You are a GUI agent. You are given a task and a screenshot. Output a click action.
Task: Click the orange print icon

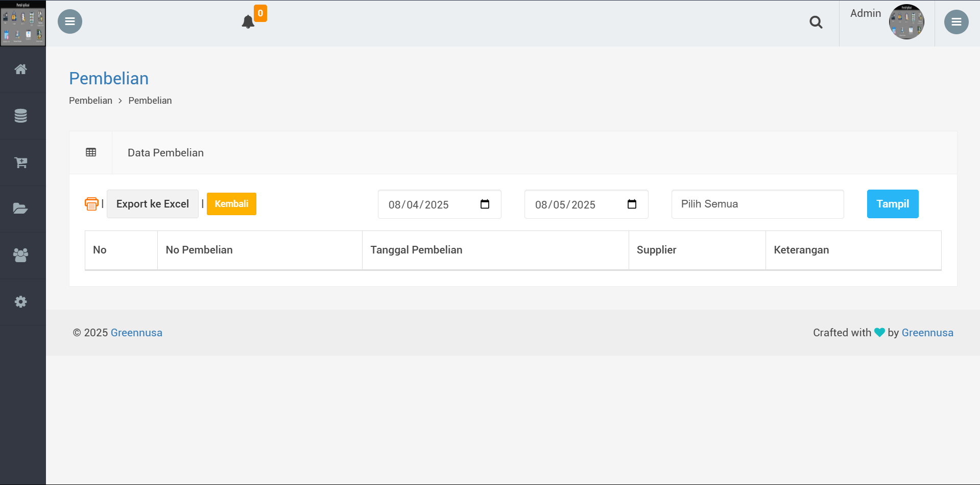click(91, 204)
